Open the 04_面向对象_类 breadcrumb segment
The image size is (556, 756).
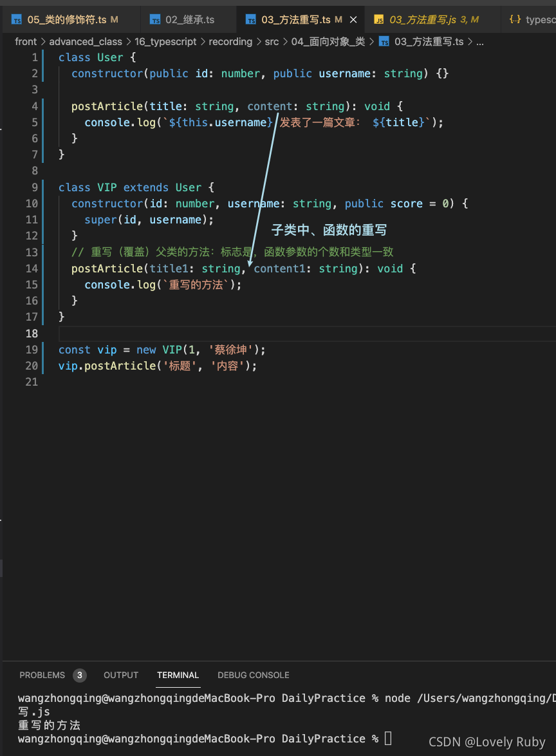pyautogui.click(x=328, y=42)
